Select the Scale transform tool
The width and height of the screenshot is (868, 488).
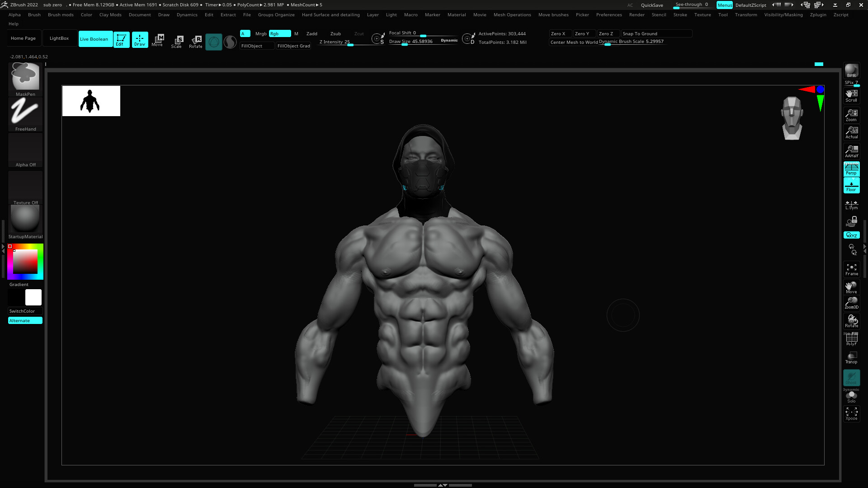click(x=176, y=41)
